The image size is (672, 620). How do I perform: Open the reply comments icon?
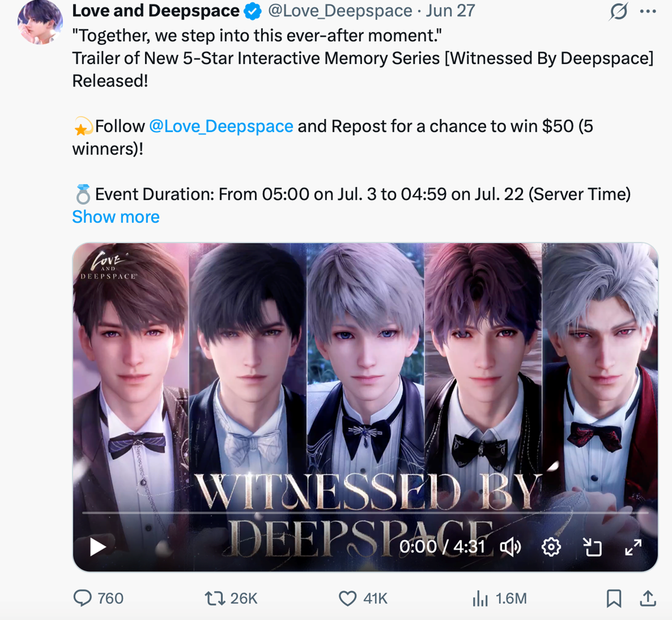tap(82, 598)
